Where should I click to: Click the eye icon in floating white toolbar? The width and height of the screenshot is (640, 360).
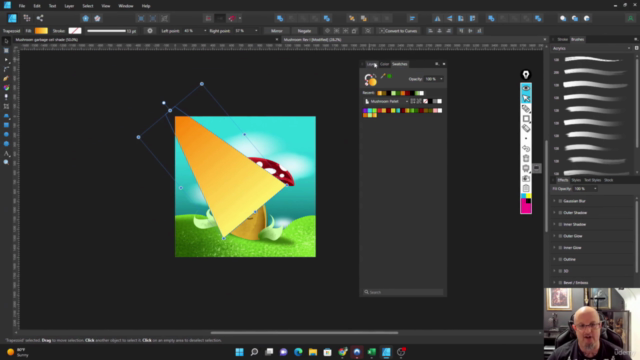(x=526, y=88)
